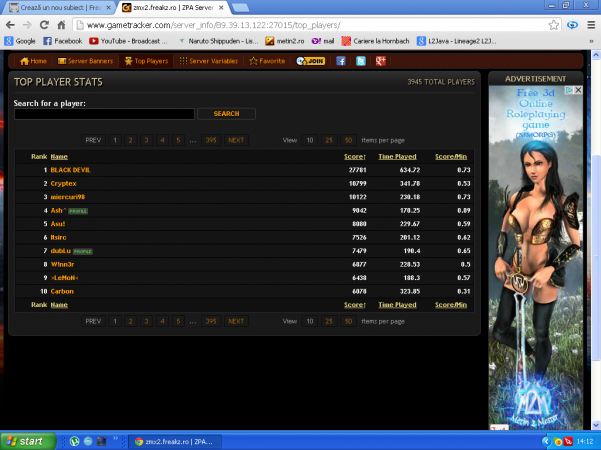
Task: Sort by the top Time Played column header
Action: tap(397, 157)
